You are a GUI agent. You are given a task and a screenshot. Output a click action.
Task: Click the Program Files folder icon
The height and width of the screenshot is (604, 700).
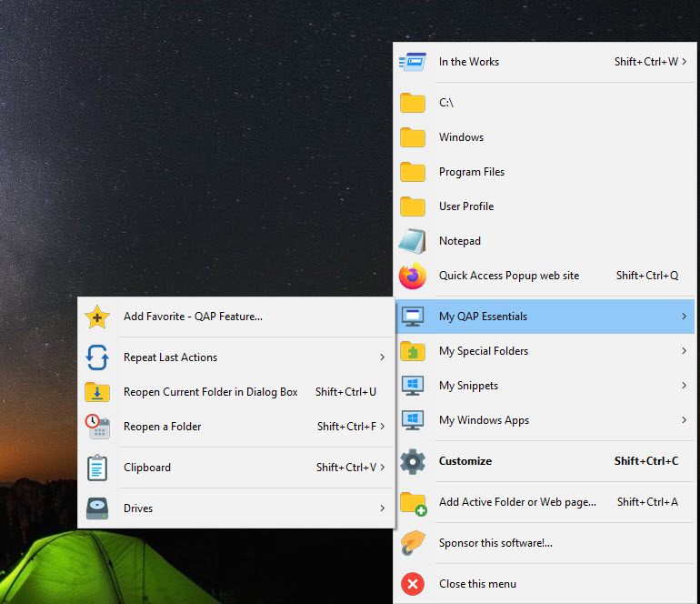(x=412, y=172)
